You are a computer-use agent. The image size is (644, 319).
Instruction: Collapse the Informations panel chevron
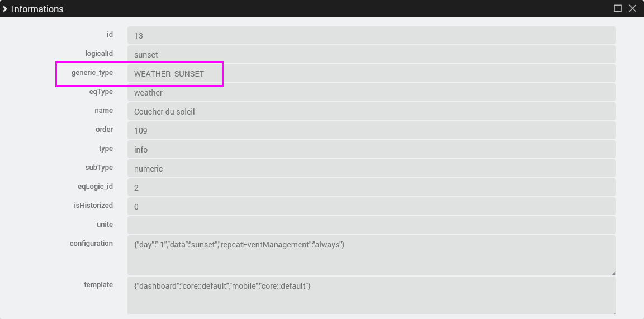click(x=5, y=9)
